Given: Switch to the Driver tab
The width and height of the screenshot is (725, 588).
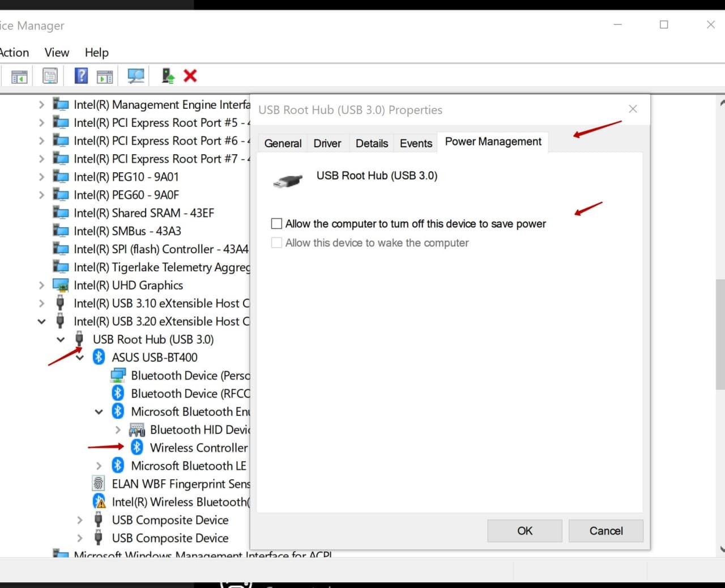Looking at the screenshot, I should 327,143.
